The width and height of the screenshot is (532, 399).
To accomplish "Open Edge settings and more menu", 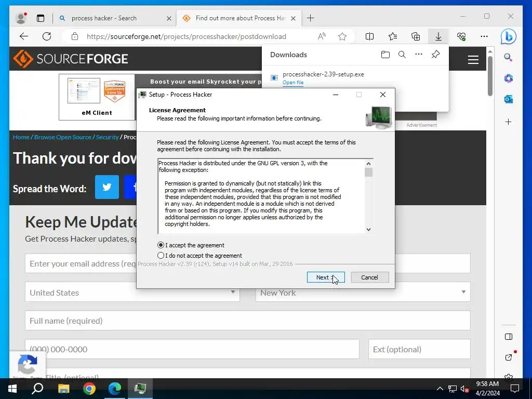I will tap(484, 36).
